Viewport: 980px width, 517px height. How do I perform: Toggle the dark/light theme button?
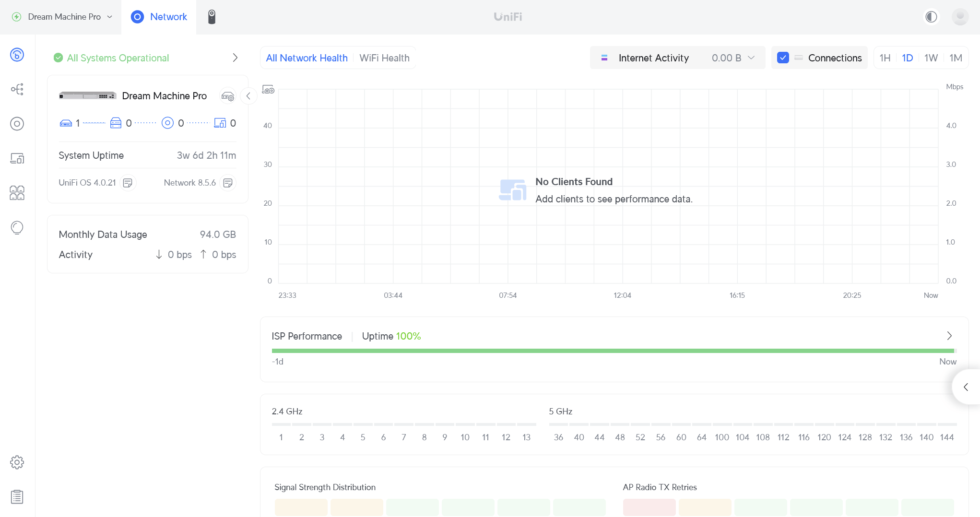[x=931, y=17]
